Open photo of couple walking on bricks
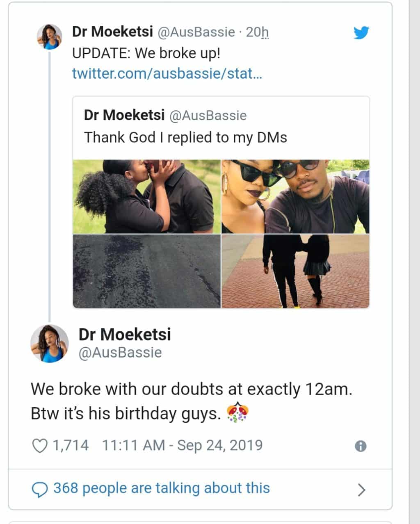Image resolution: width=420 pixels, height=524 pixels. (x=295, y=271)
